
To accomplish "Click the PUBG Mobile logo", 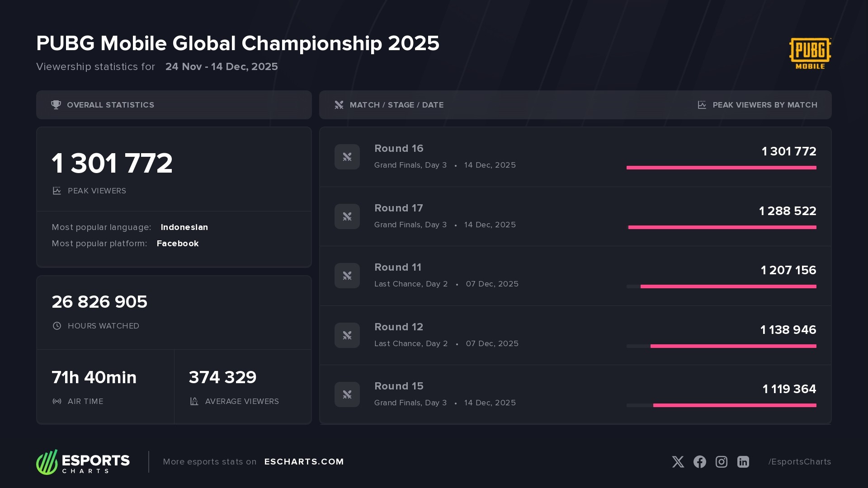I will pos(810,53).
